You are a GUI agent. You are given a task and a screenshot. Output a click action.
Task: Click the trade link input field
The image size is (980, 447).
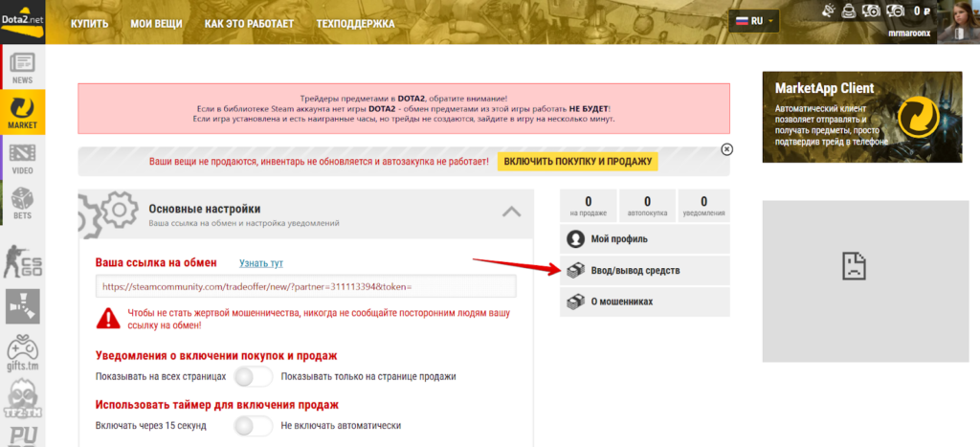tap(305, 286)
